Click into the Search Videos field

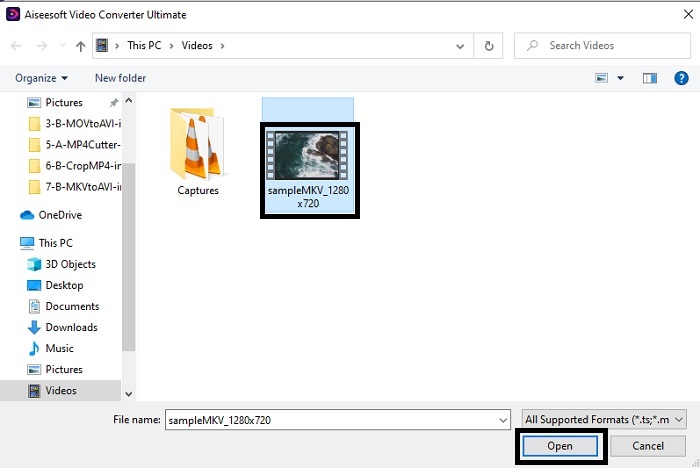click(602, 46)
